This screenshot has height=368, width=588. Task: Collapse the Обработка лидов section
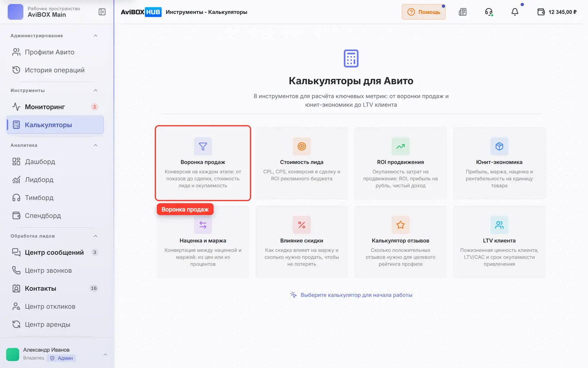click(96, 236)
